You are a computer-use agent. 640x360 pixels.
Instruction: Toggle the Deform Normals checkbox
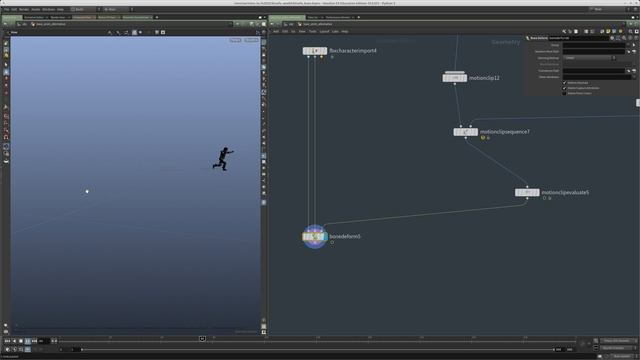(564, 82)
